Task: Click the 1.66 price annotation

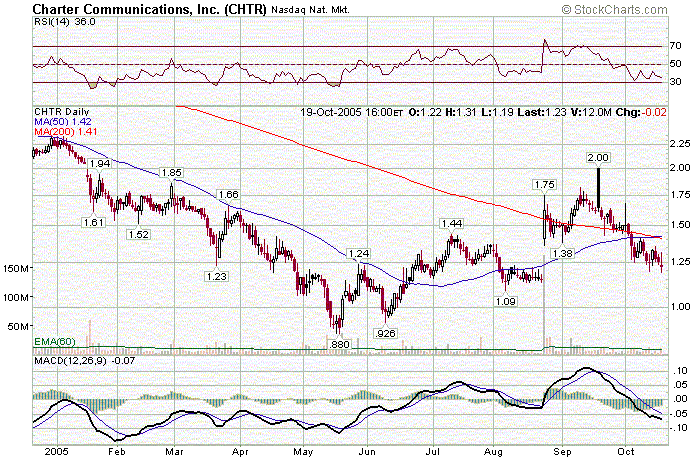Action: click(x=228, y=195)
